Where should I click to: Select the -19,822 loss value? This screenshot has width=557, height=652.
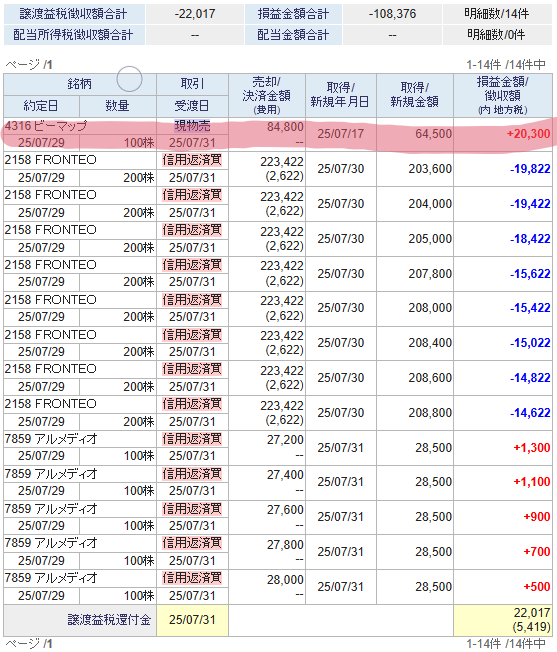click(530, 168)
